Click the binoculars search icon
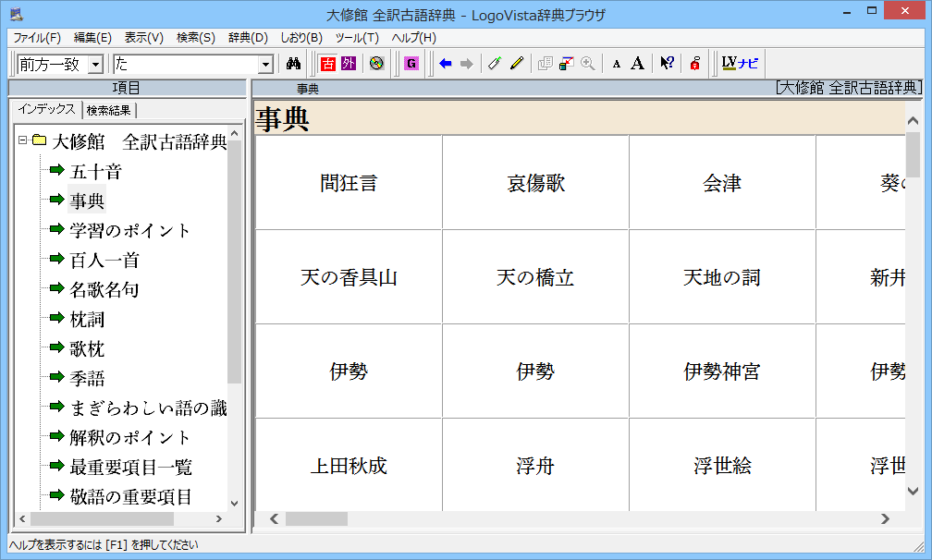This screenshot has width=932, height=560. (293, 64)
